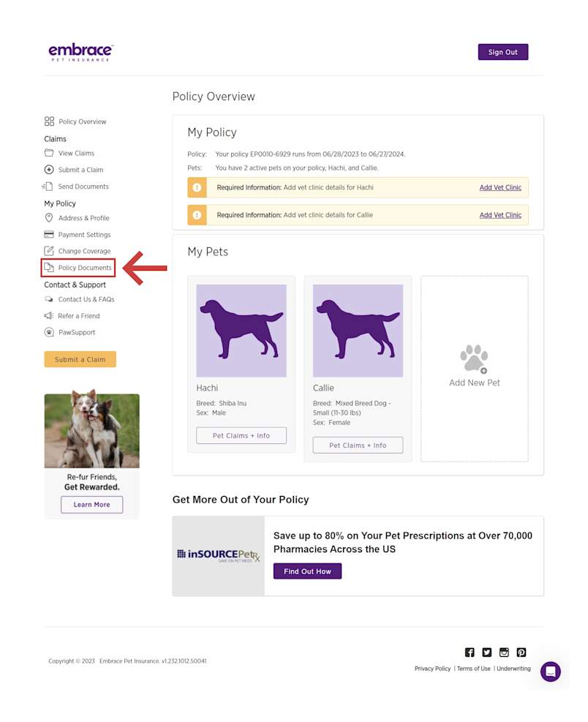The width and height of the screenshot is (588, 722).
Task: Add Vet Clinic details for Hachi
Action: [x=500, y=187]
